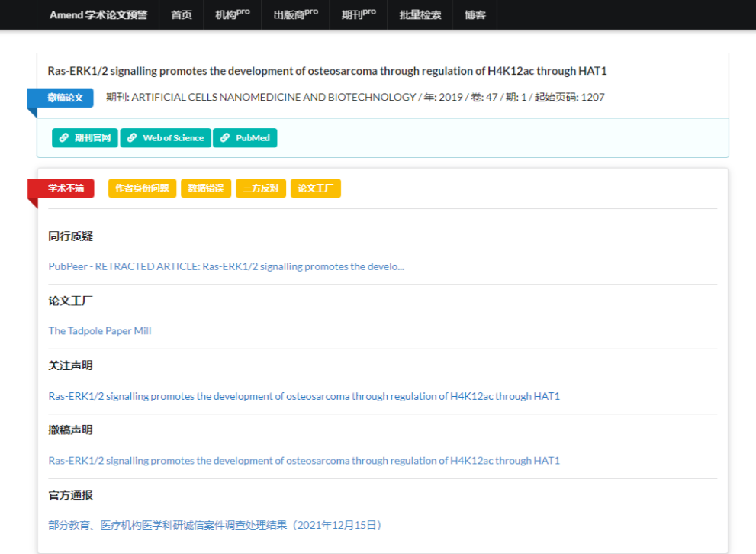Click the 论文工厂 yellow tag
Image resolution: width=756 pixels, height=554 pixels.
click(x=315, y=188)
